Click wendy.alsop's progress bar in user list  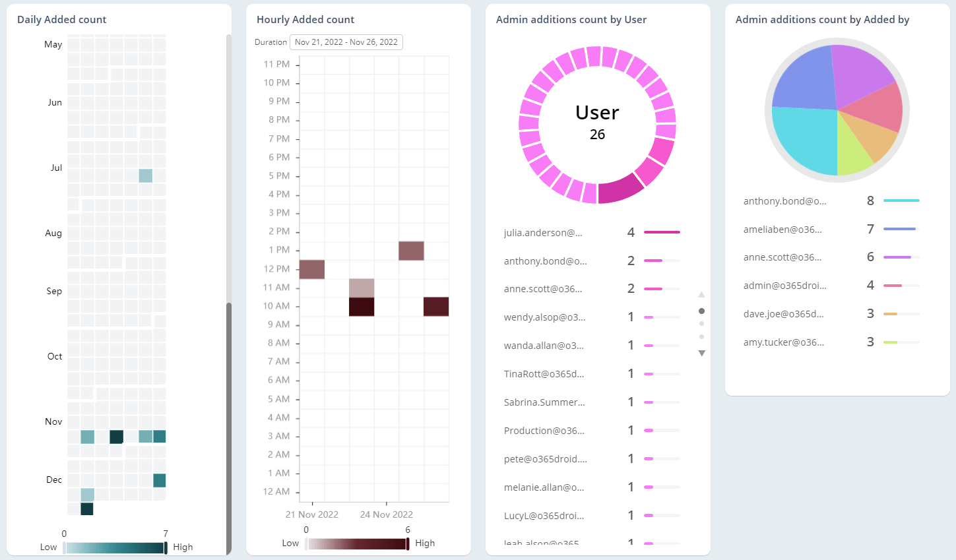click(663, 317)
